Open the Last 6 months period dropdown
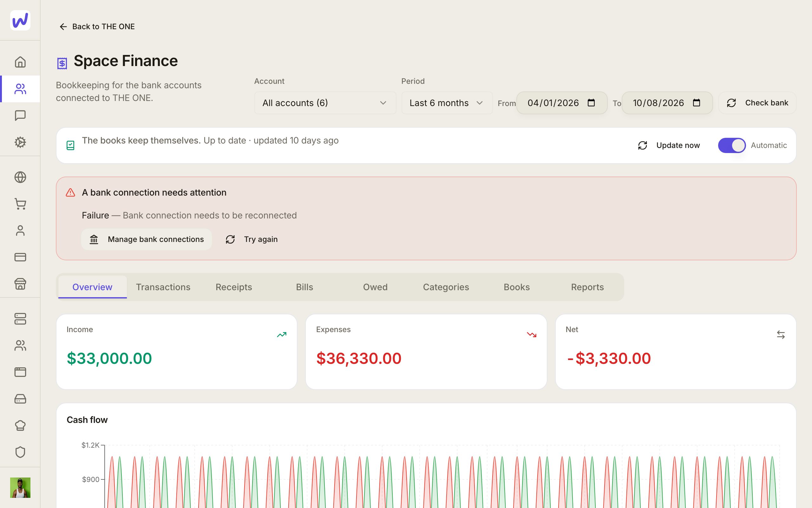This screenshot has width=812, height=508. (x=447, y=103)
